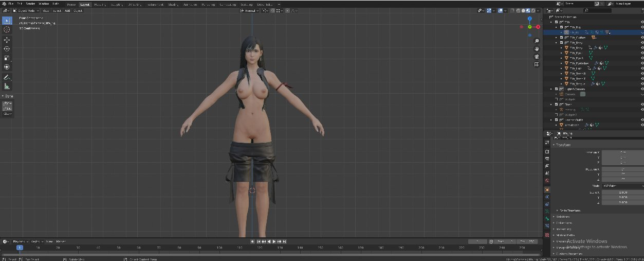Click the outliner search field

597,10
